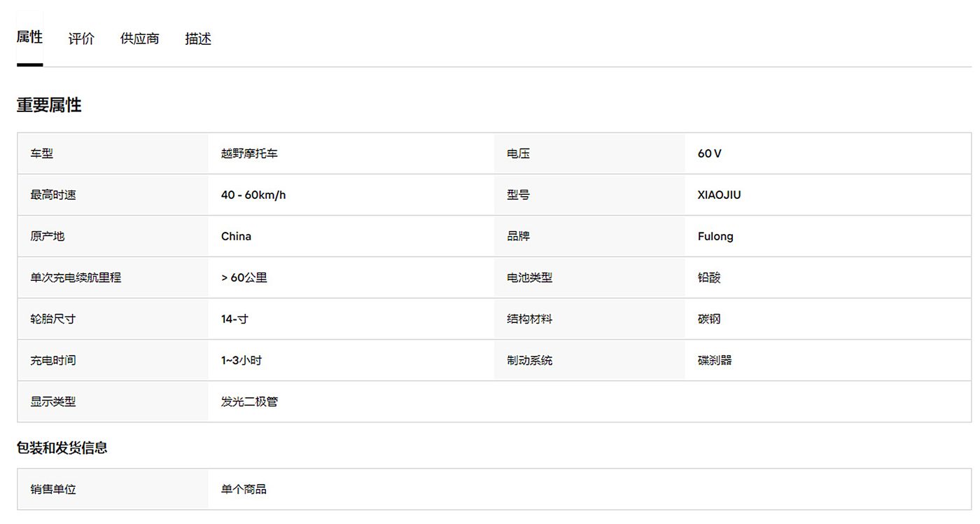Select the 40 - 60km/h value

[x=253, y=195]
